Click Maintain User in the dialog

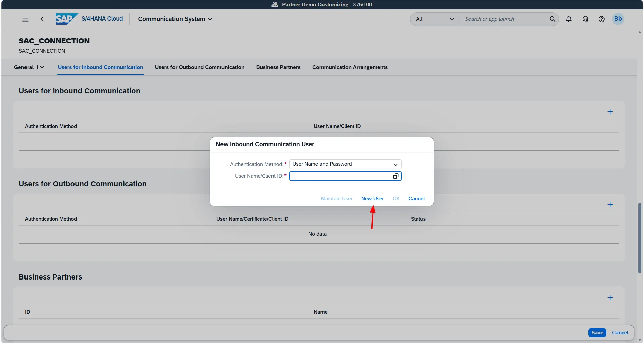pos(337,199)
